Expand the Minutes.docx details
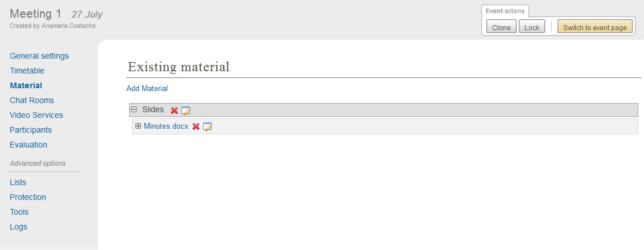The height and width of the screenshot is (250, 644). point(138,126)
